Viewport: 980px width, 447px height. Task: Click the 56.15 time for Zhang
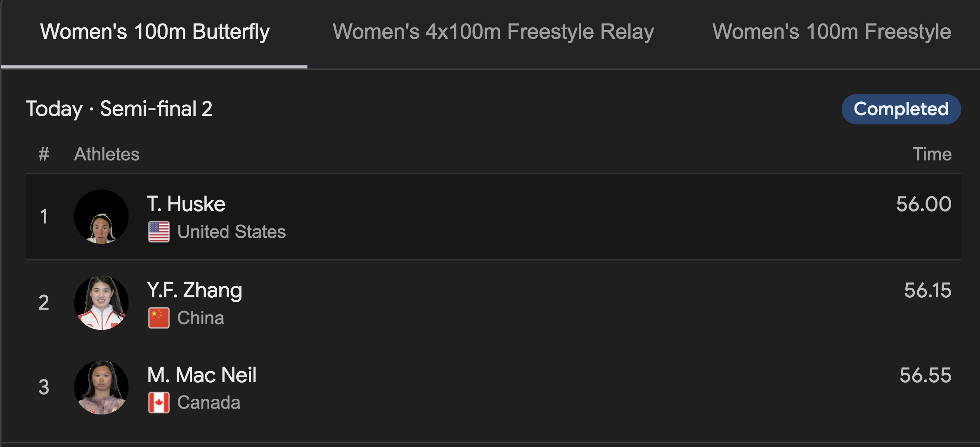[x=928, y=290]
